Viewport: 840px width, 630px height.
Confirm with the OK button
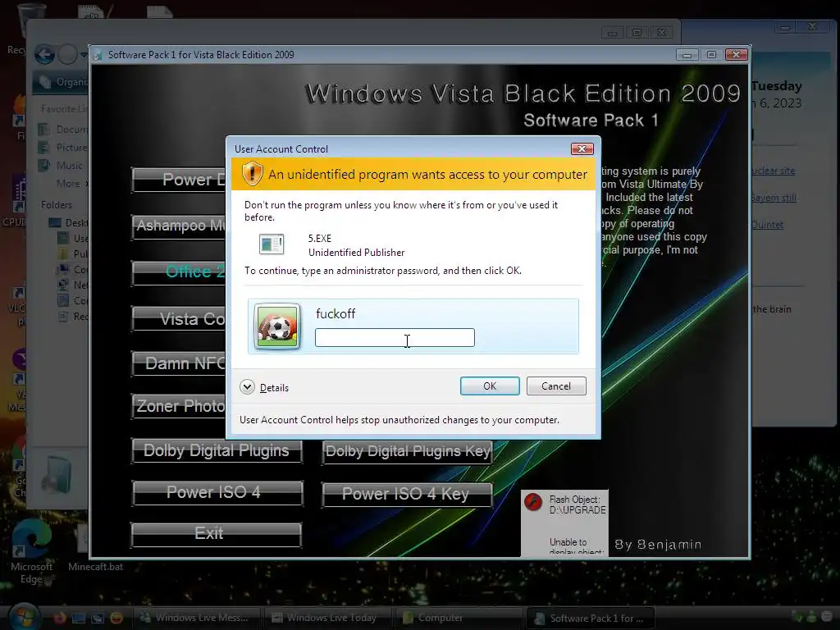point(490,386)
